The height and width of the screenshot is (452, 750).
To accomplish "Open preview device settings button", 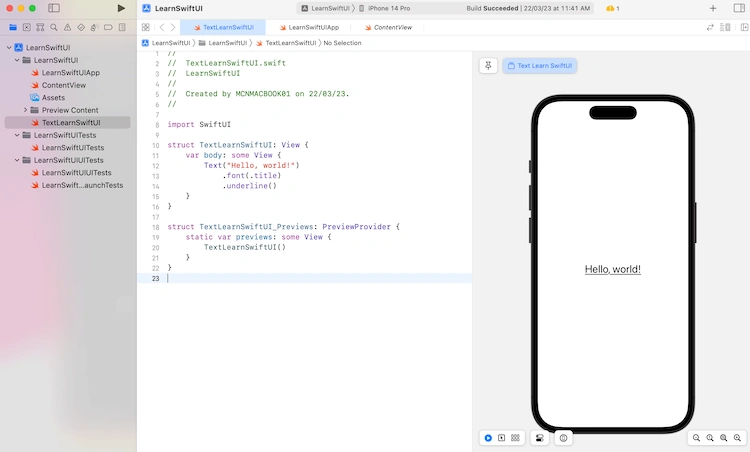I will point(540,438).
